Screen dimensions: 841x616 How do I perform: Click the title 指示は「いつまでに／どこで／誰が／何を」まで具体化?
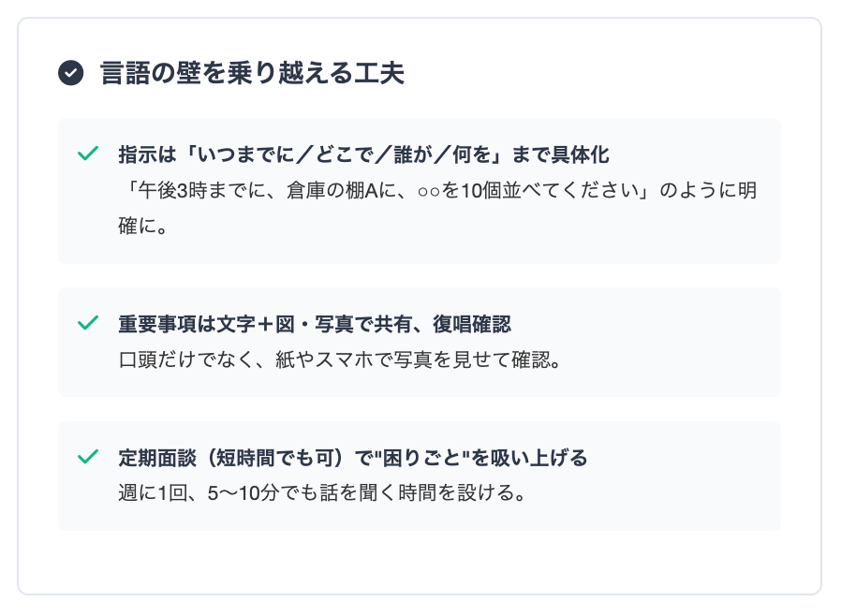(x=364, y=154)
